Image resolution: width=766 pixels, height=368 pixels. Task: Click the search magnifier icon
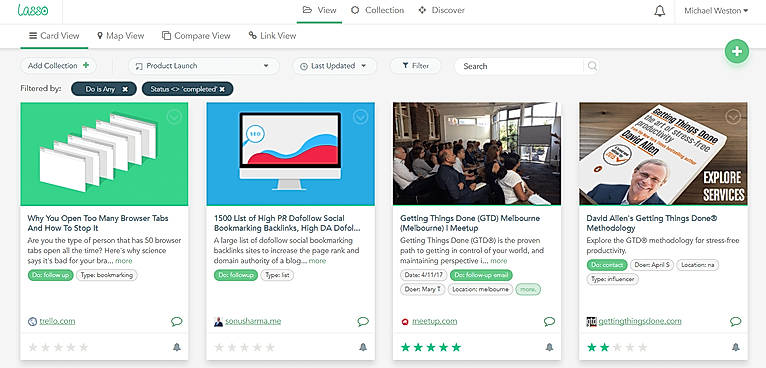[592, 66]
